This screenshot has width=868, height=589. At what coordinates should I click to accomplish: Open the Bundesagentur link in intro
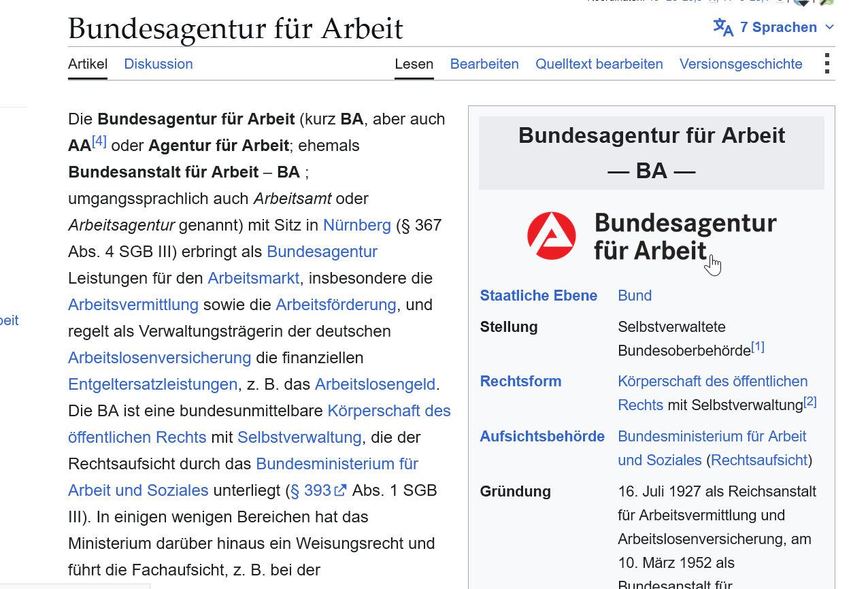tap(322, 252)
